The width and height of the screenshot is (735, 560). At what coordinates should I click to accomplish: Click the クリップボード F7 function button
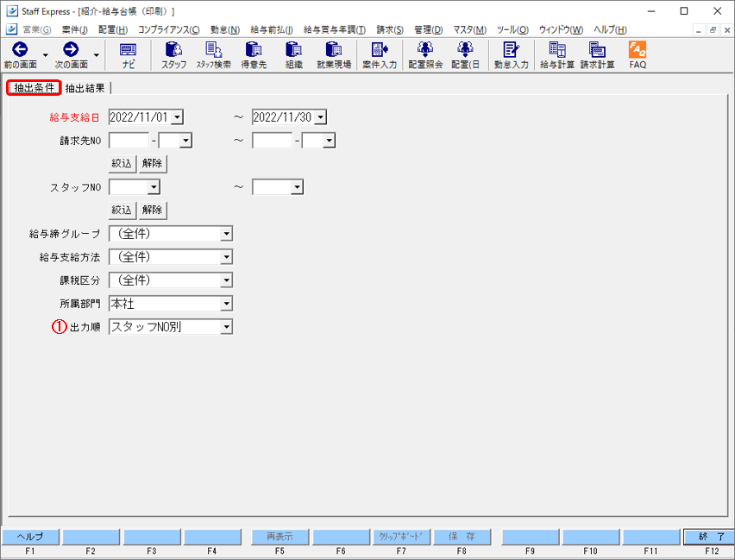tap(401, 537)
